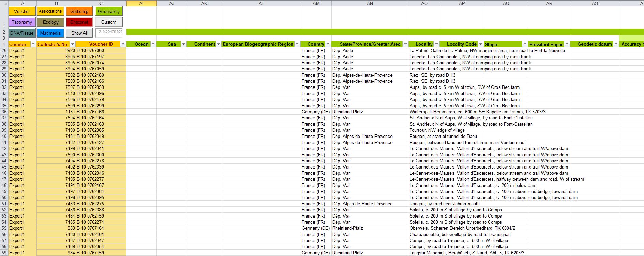Select column AN header
This screenshot has height=256, width=644.
pyautogui.click(x=370, y=3)
